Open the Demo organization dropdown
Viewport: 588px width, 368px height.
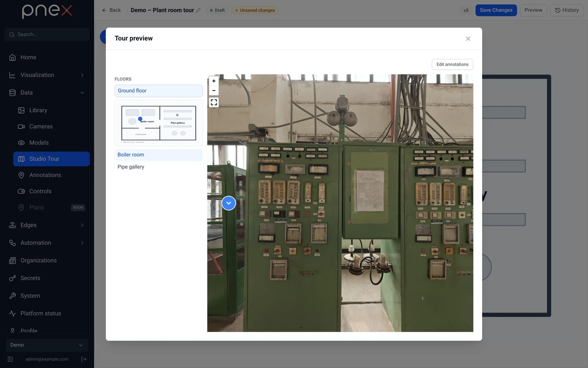47,345
